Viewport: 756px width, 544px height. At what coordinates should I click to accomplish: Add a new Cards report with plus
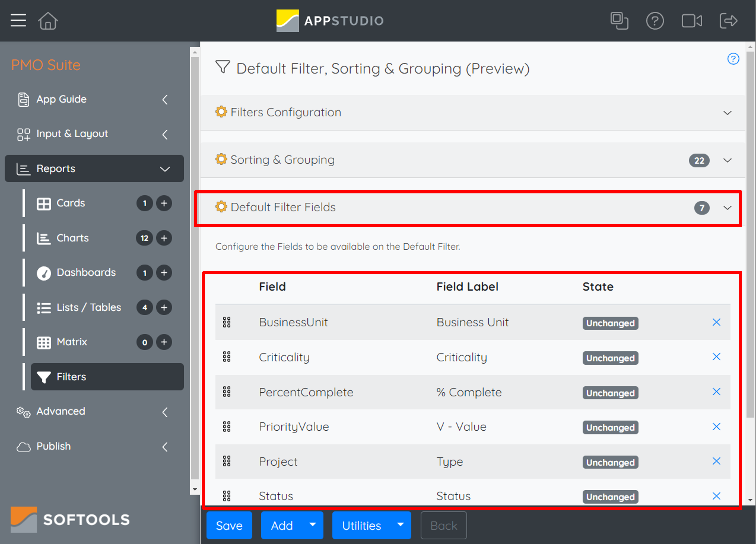pyautogui.click(x=164, y=203)
